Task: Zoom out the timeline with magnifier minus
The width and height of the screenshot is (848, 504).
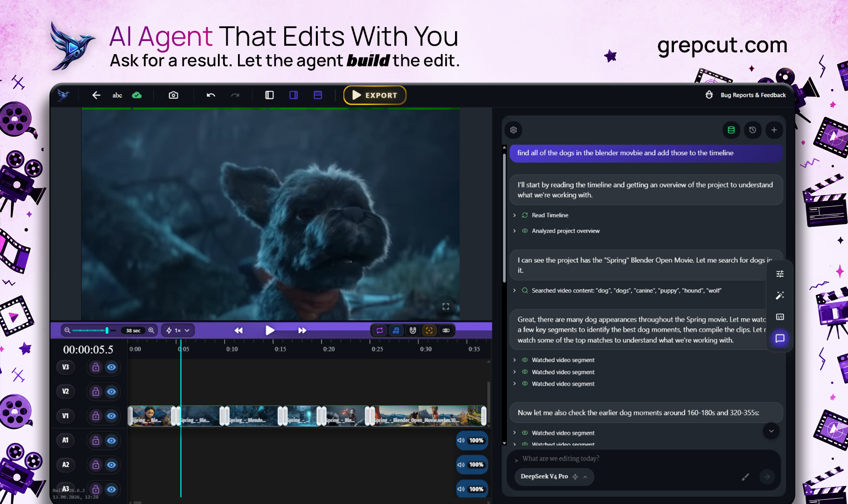Action: coord(67,330)
